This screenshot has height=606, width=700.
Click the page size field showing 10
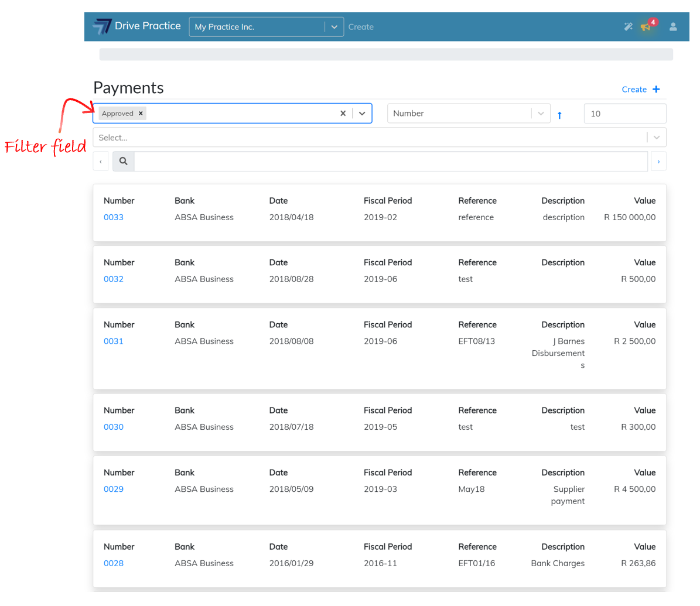(625, 114)
